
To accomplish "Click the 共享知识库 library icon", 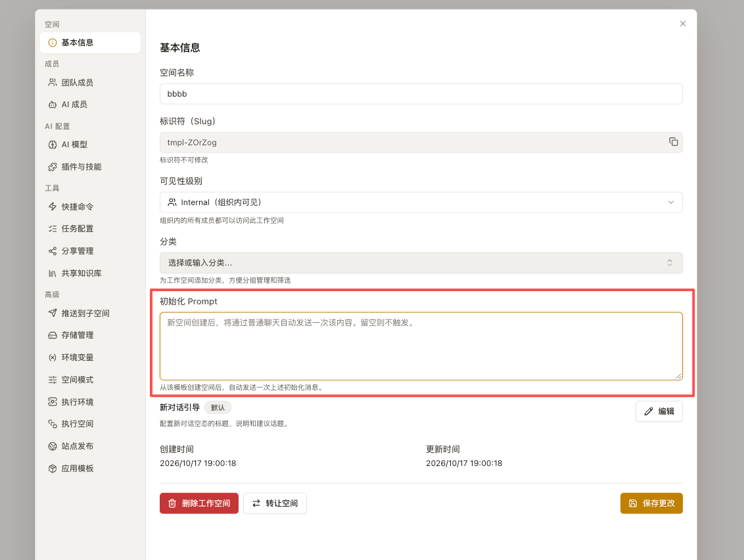I will (x=53, y=273).
